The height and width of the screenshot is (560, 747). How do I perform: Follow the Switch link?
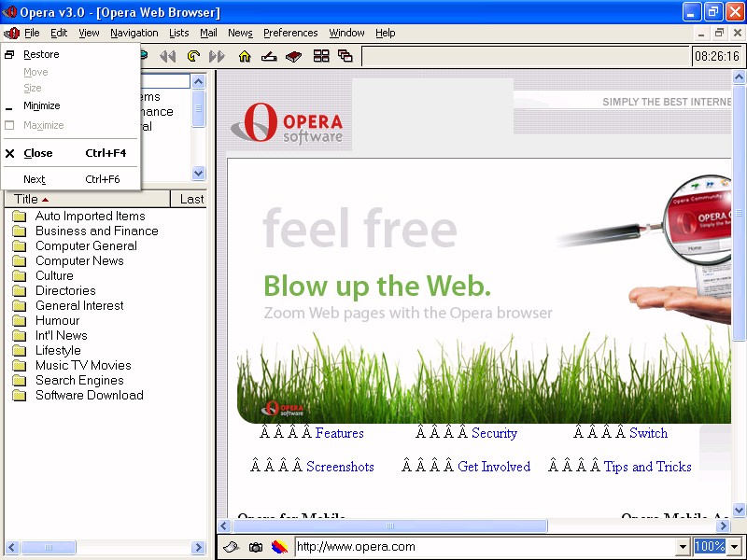648,433
